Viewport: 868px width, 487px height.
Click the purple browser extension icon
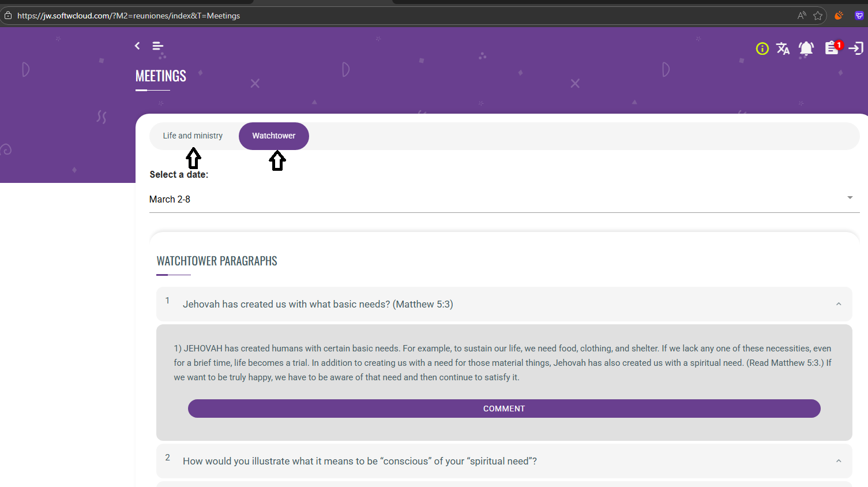click(859, 16)
